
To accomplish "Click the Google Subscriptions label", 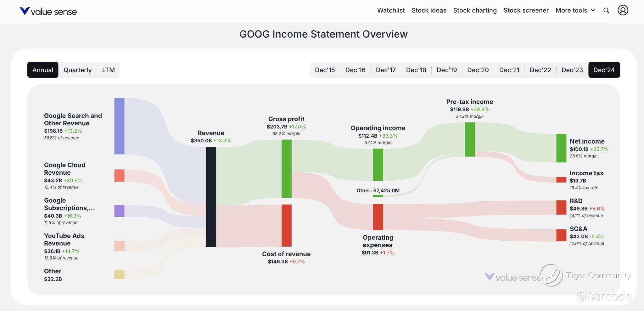I will pos(69,204).
